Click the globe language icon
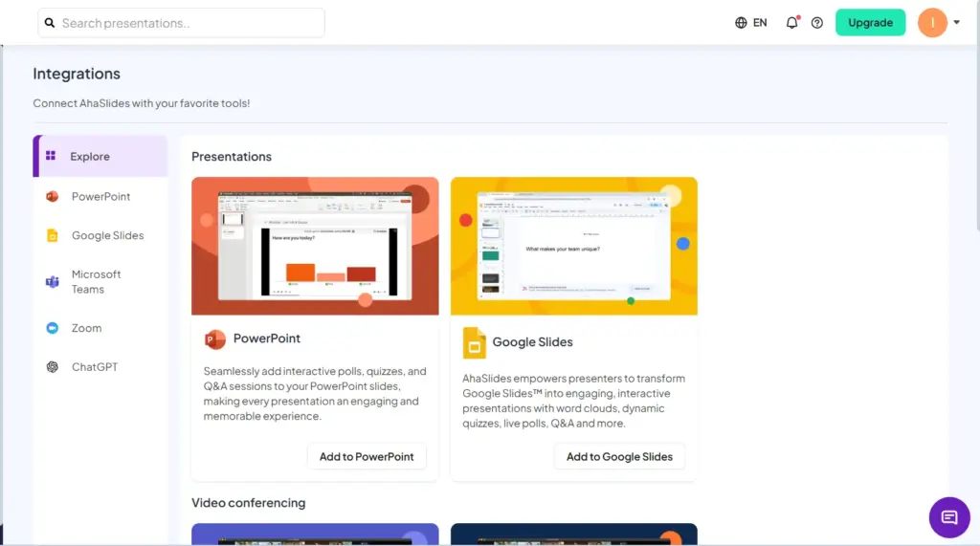 click(741, 23)
